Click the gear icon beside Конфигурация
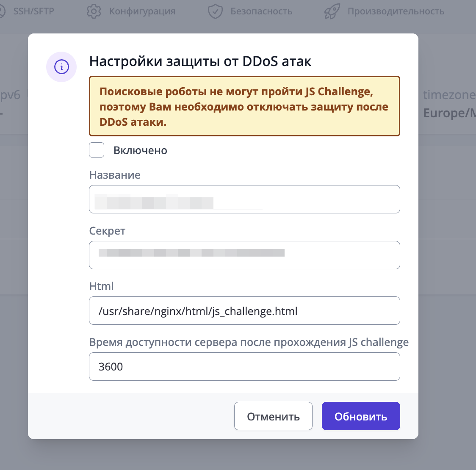476x470 pixels. (x=94, y=11)
